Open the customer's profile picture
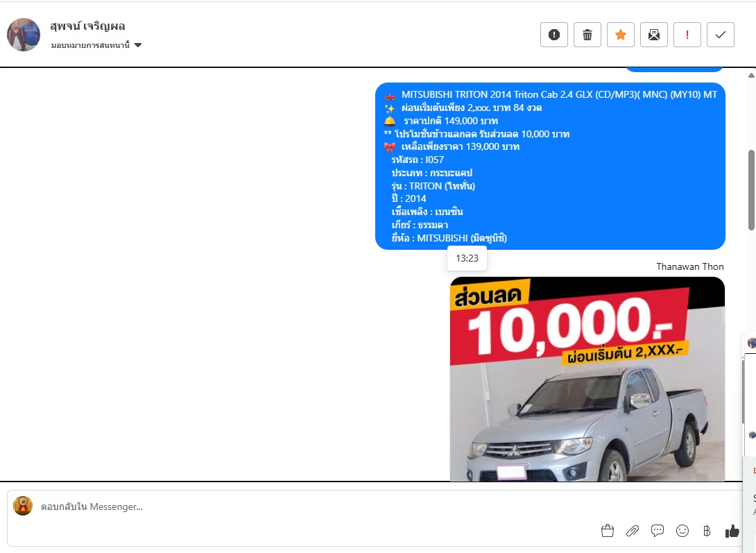Image resolution: width=756 pixels, height=553 pixels. (x=24, y=35)
